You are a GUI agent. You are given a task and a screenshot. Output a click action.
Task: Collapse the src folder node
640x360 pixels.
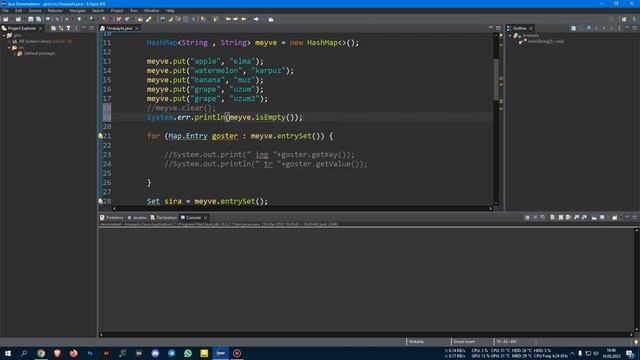click(x=9, y=47)
